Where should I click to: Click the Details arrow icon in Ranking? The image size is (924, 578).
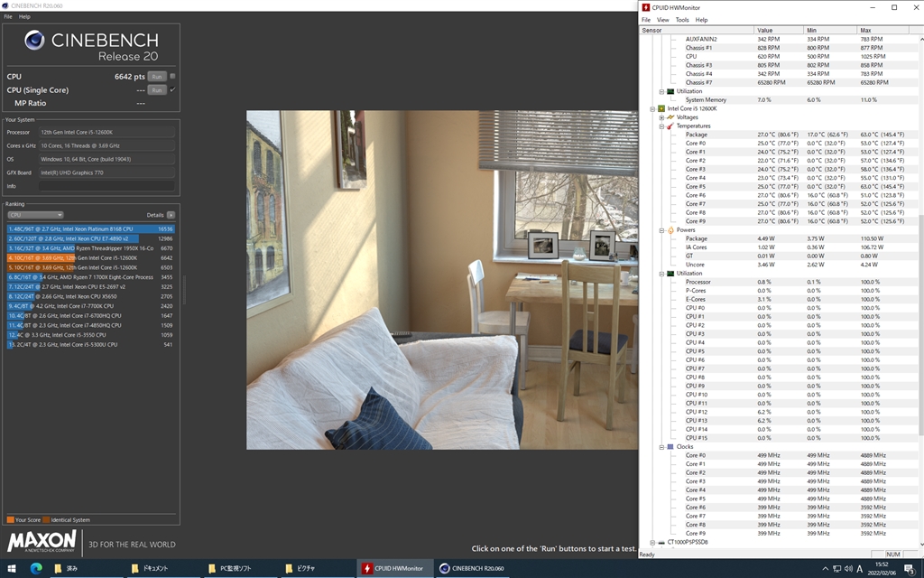point(171,215)
